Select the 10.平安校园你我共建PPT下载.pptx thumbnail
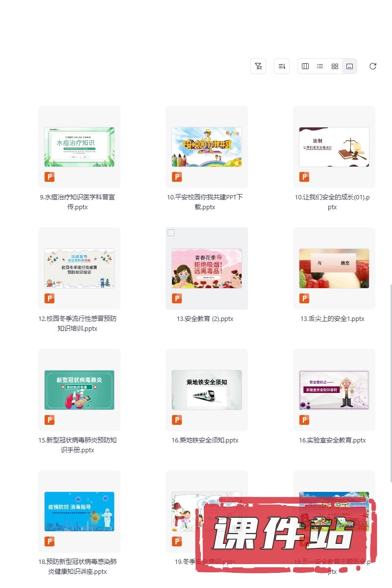This screenshot has width=392, height=588. (x=207, y=147)
